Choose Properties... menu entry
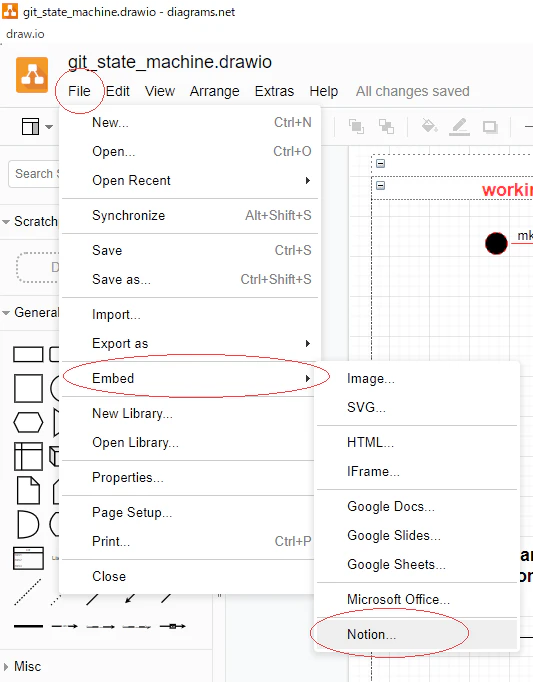The width and height of the screenshot is (533, 682). [x=188, y=478]
